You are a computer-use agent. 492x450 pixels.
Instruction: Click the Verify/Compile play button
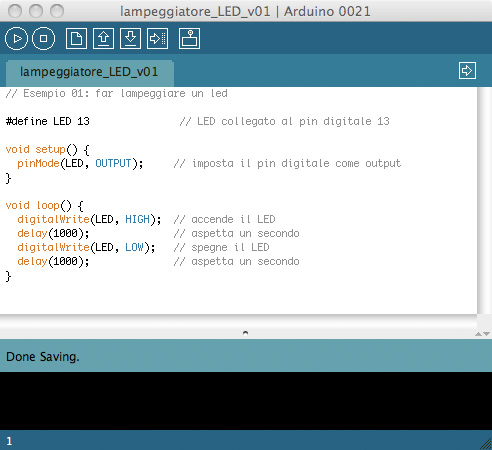[16, 39]
